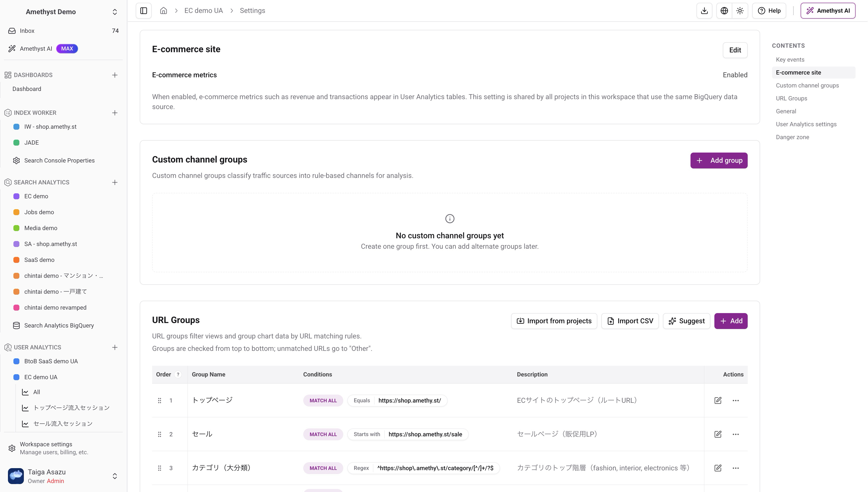Viewport: 868px width, 492px height.
Task: Expand Taiga Asazu user menu
Action: click(115, 476)
